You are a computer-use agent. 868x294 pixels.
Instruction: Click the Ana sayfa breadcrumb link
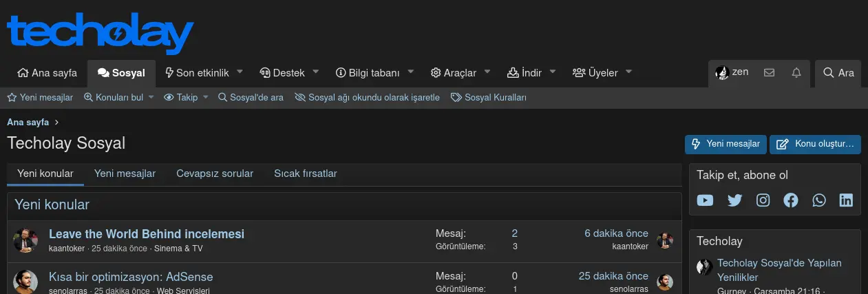[x=28, y=123]
